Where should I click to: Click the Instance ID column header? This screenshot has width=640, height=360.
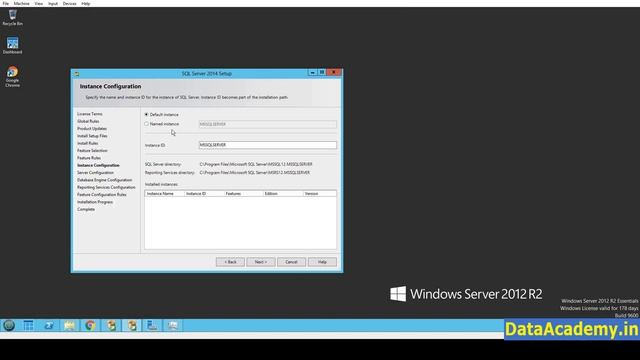click(203, 193)
